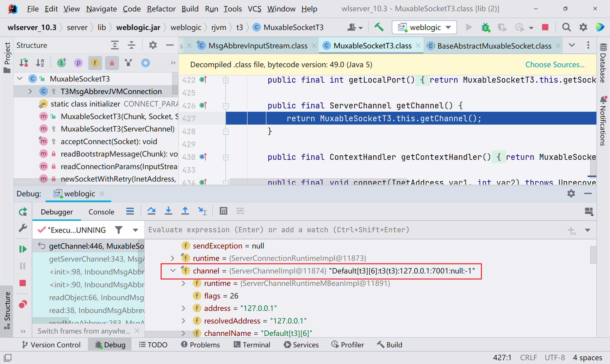This screenshot has height=364, width=610.
Task: Stop the running application via red square
Action: [x=545, y=27]
